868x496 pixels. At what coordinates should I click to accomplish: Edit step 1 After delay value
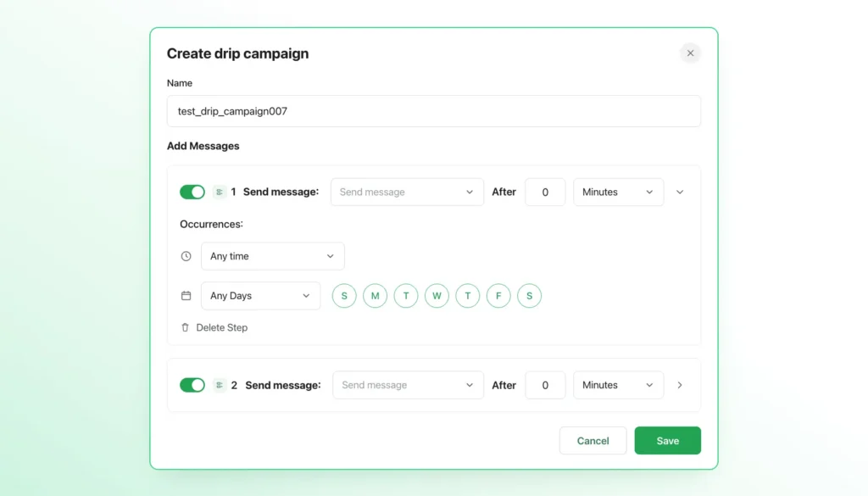coord(545,192)
